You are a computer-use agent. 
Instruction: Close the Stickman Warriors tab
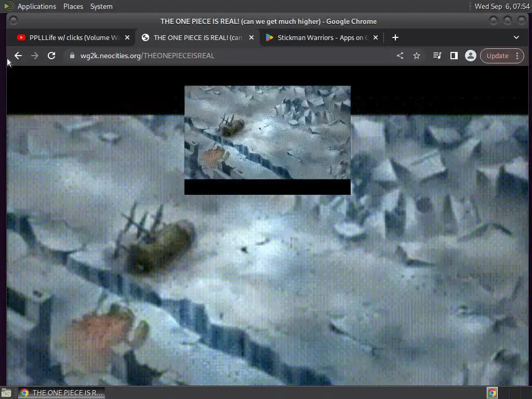click(x=376, y=37)
